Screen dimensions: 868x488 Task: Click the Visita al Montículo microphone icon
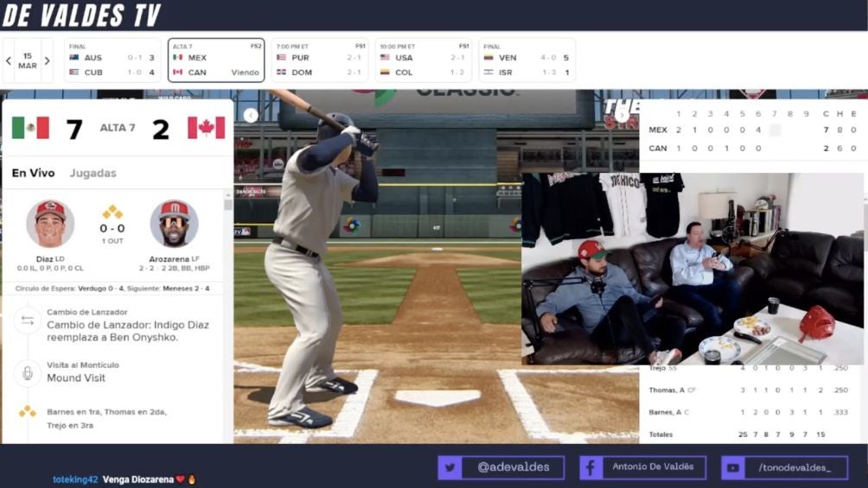(28, 373)
